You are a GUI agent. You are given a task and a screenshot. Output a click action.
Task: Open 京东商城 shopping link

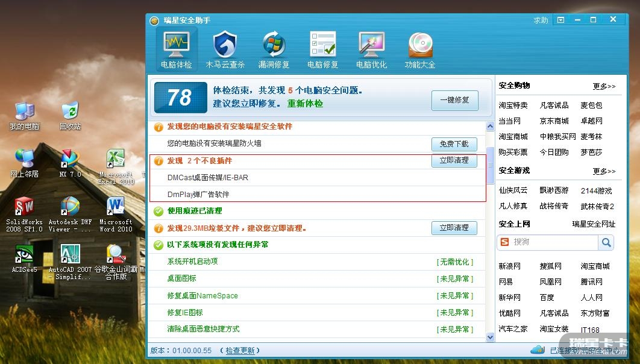(554, 121)
